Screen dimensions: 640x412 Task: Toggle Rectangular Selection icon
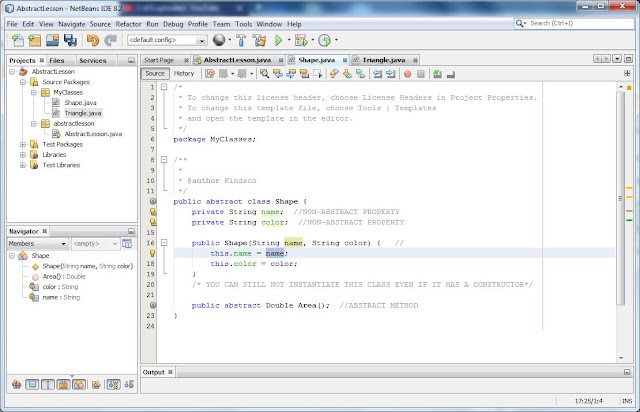318,73
